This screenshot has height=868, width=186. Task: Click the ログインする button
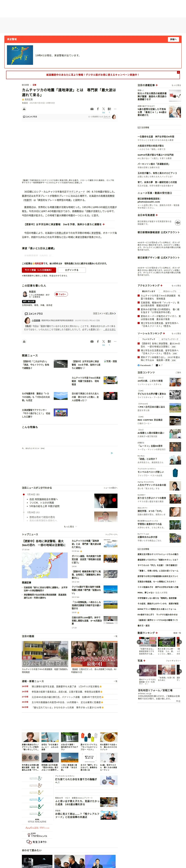click(72, 270)
